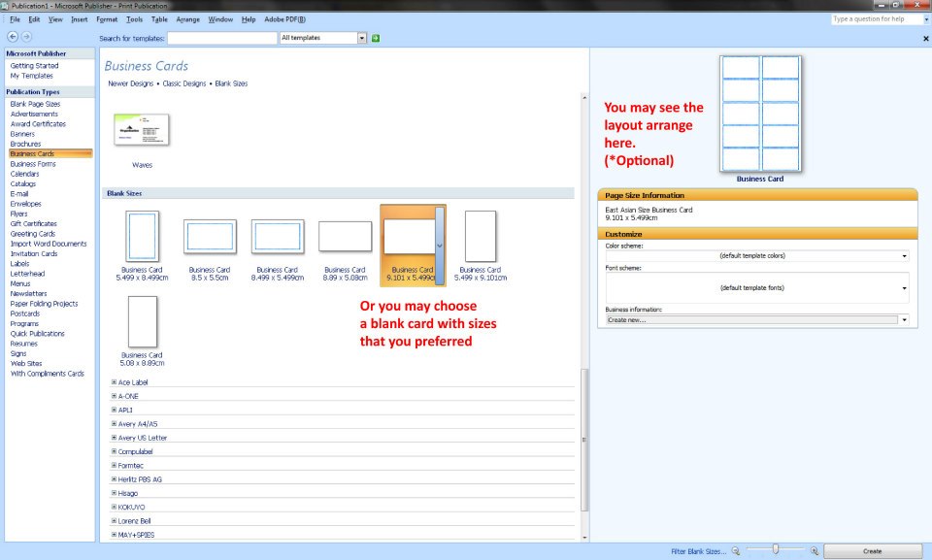Open the Format menu
Viewport: 932px width, 560px height.
click(x=107, y=19)
